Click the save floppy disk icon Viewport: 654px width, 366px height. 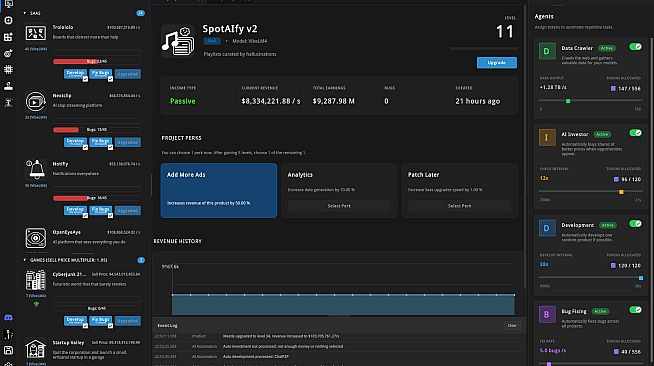click(x=8, y=350)
